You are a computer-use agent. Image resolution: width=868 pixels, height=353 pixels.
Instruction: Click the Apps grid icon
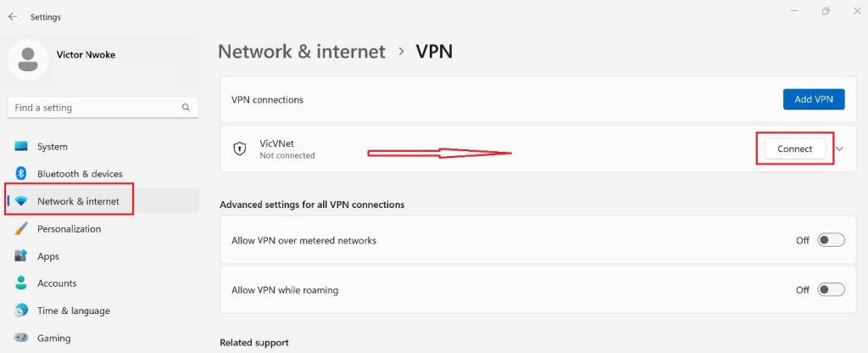point(21,256)
